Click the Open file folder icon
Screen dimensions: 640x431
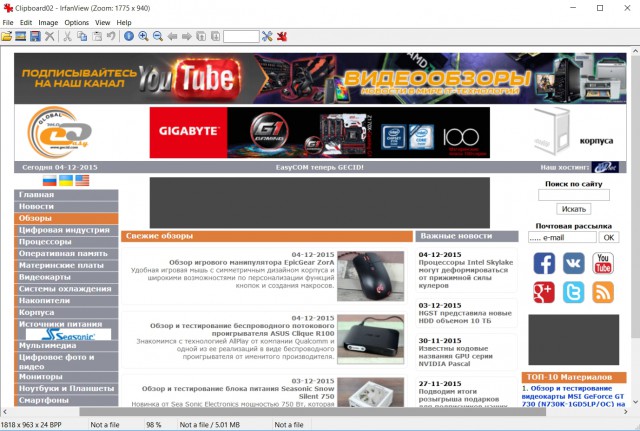[x=7, y=36]
